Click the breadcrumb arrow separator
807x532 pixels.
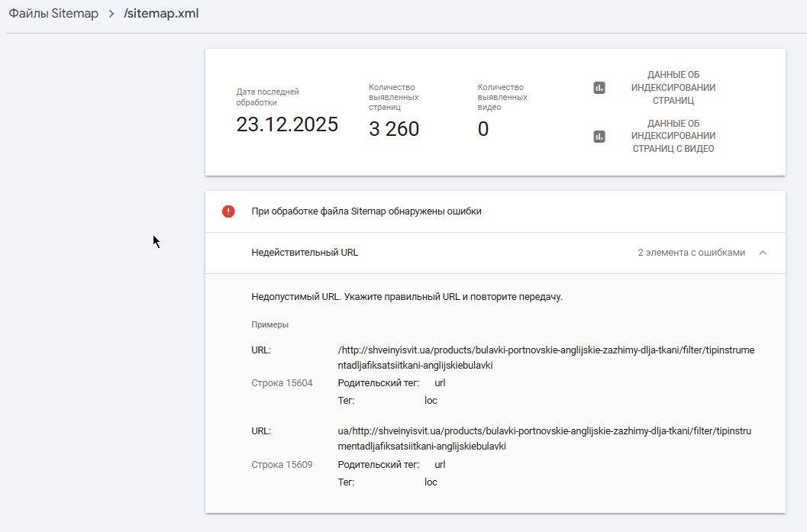111,14
